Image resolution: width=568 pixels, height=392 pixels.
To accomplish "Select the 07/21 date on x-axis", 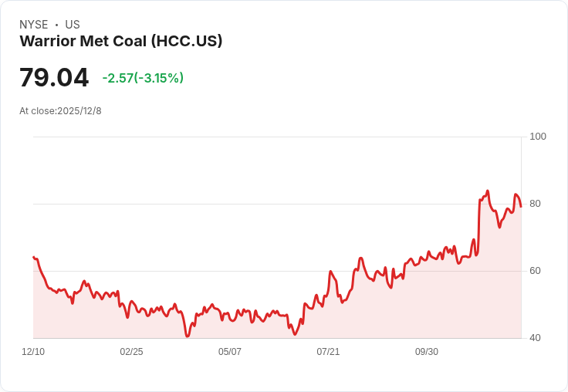I will (x=328, y=351).
